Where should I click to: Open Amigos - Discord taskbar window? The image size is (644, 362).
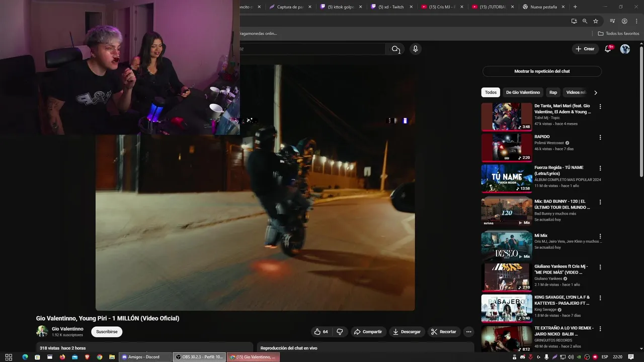pos(145,357)
